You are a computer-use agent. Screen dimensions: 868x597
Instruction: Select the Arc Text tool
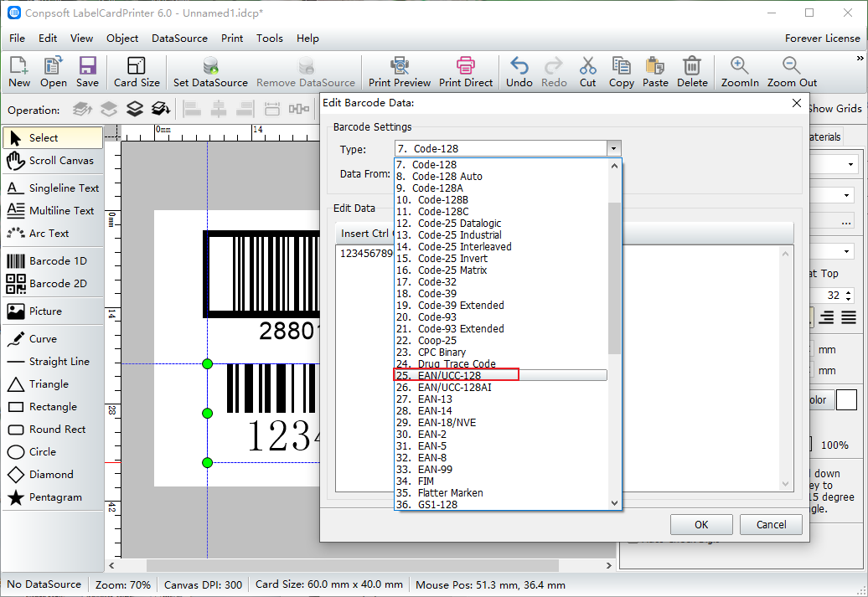53,234
